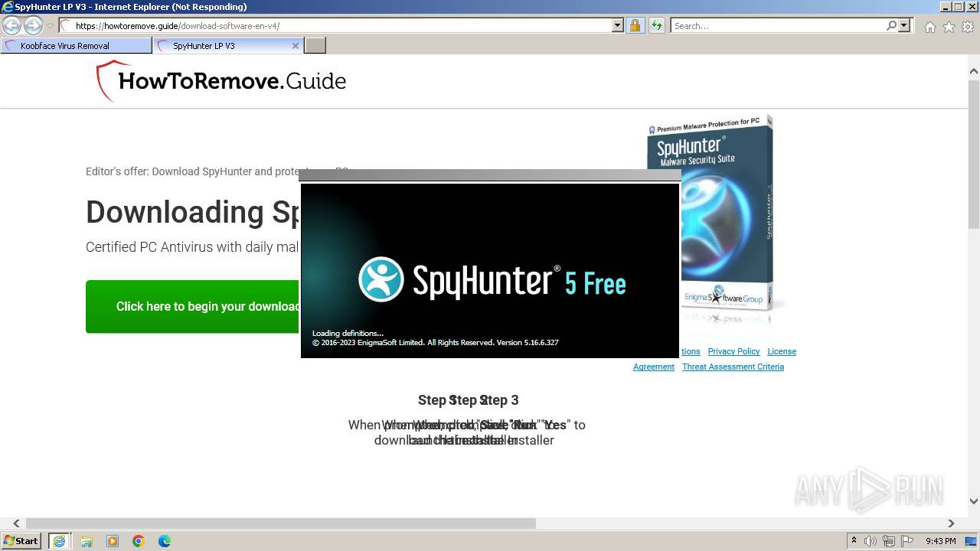Open a new blank tab

pos(315,46)
